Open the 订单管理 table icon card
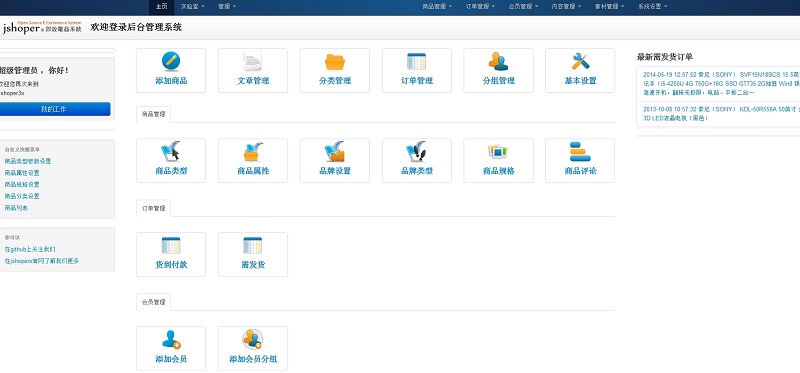Image resolution: width=800 pixels, height=373 pixels. tap(417, 70)
